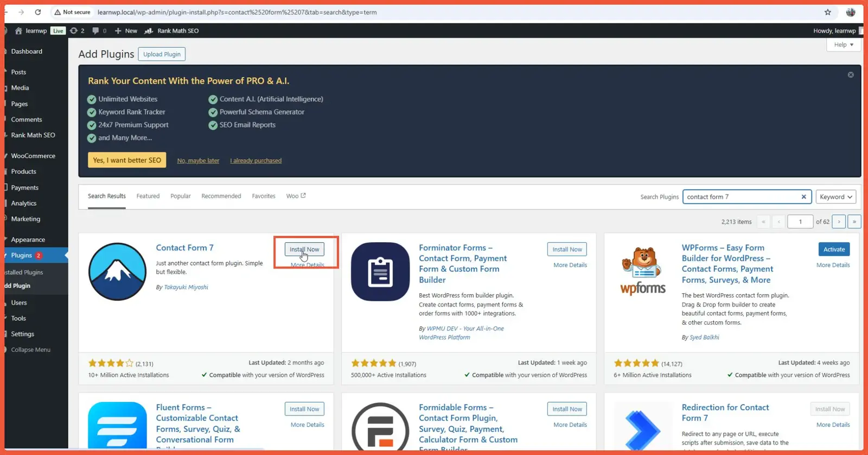Click the Forminator Forms clipboard icon
The width and height of the screenshot is (868, 455).
[380, 271]
